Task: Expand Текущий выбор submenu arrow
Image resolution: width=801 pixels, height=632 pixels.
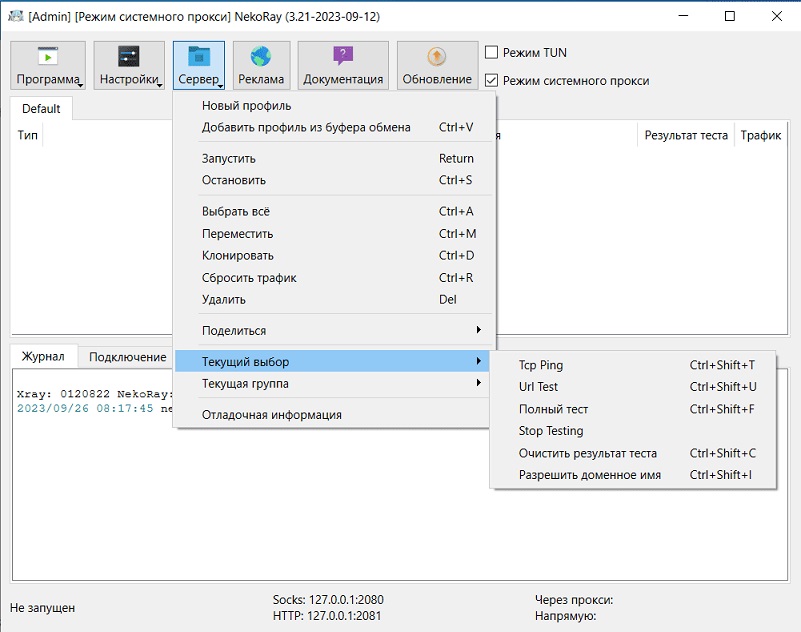Action: 478,361
